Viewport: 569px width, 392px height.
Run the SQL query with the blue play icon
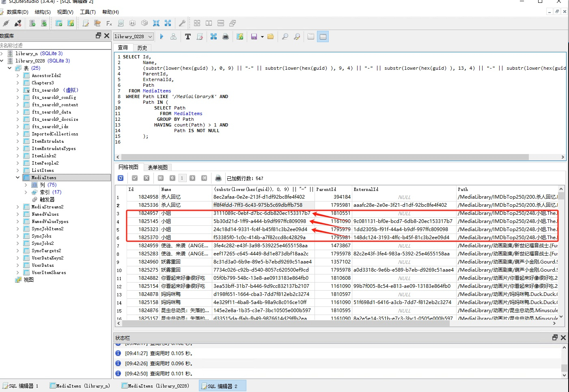point(162,36)
